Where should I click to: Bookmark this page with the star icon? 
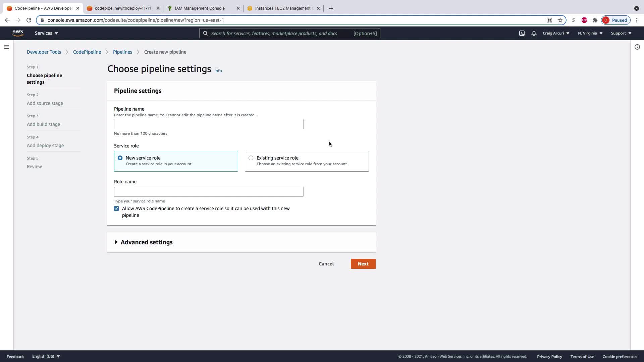click(x=560, y=20)
